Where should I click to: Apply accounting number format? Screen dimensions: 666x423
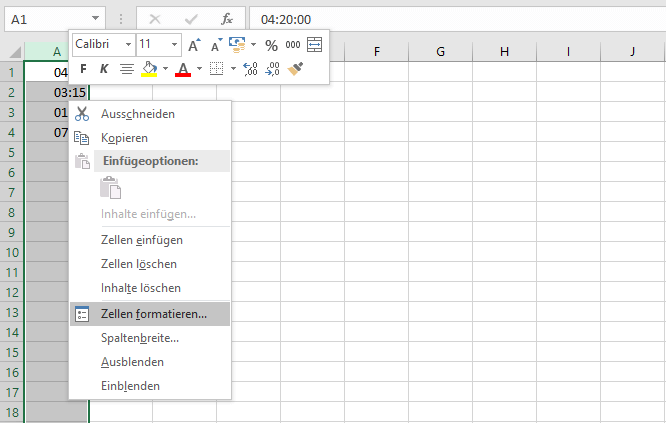pyautogui.click(x=237, y=45)
